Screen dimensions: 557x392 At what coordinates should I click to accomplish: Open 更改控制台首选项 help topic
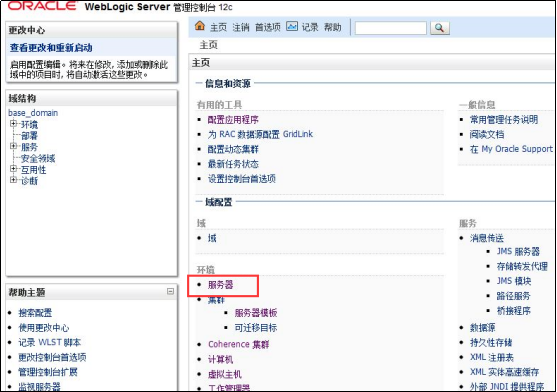coord(52,357)
